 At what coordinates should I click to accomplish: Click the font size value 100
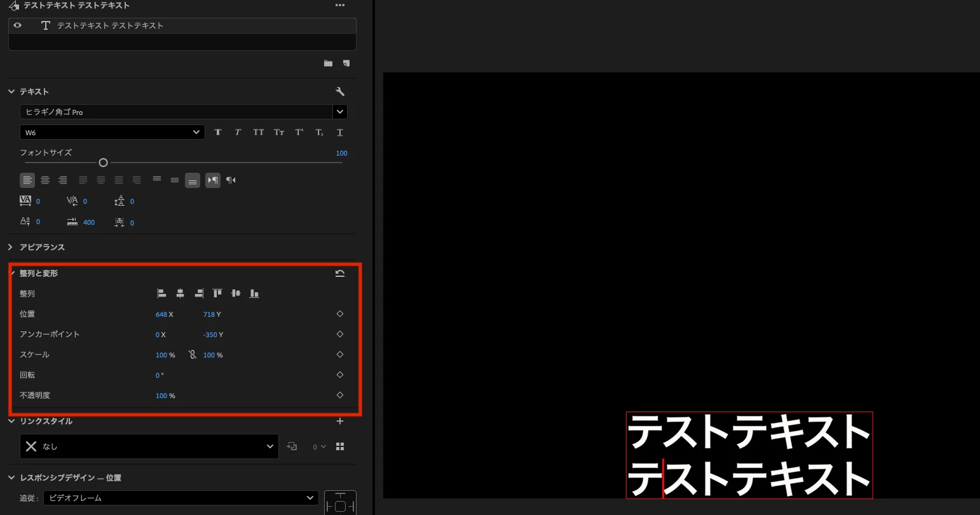[x=341, y=153]
